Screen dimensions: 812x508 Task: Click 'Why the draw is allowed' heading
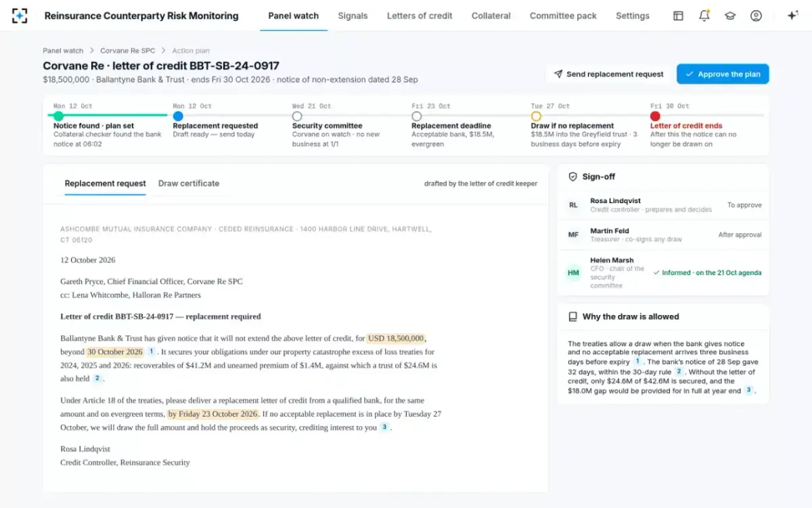coord(631,316)
